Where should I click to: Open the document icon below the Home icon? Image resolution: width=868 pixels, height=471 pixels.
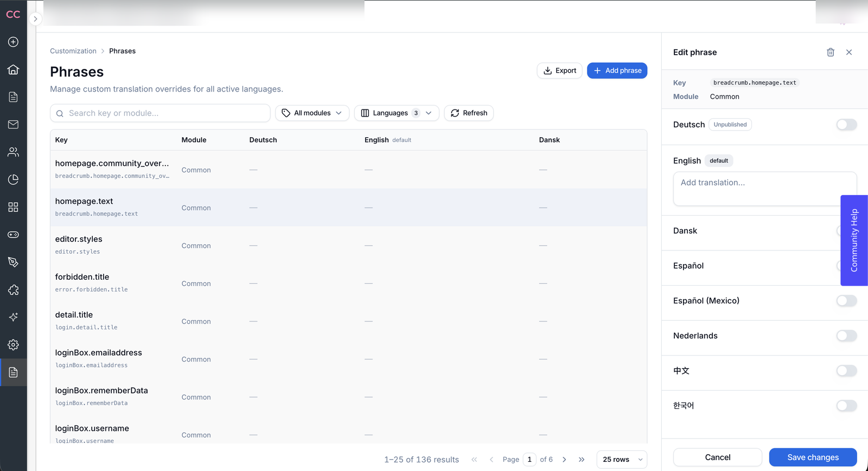(14, 97)
